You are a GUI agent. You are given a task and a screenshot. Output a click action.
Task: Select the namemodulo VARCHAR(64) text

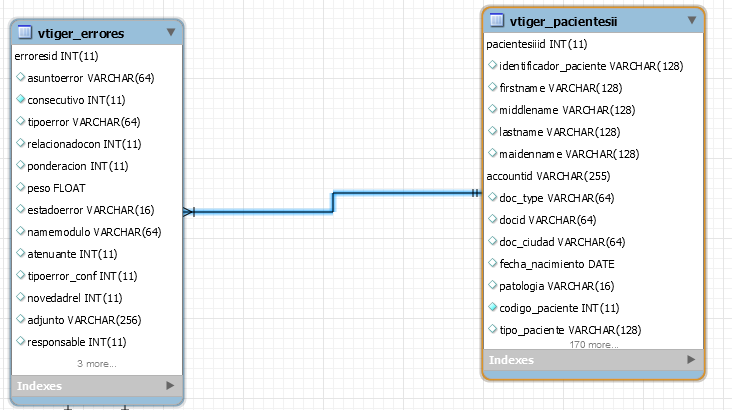pyautogui.click(x=94, y=232)
